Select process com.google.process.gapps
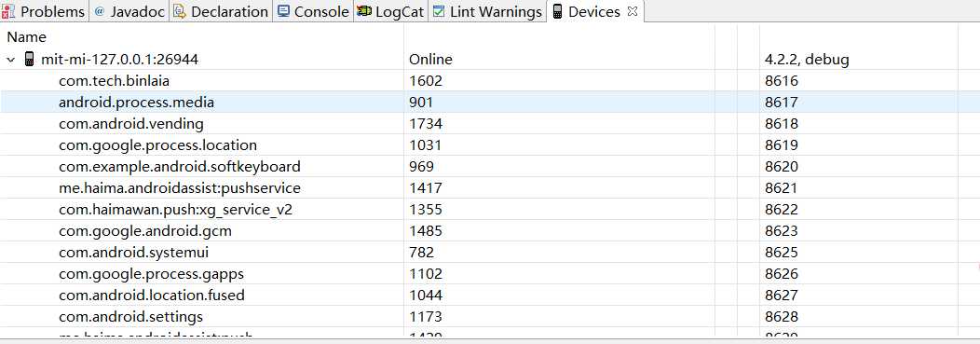 tap(151, 274)
